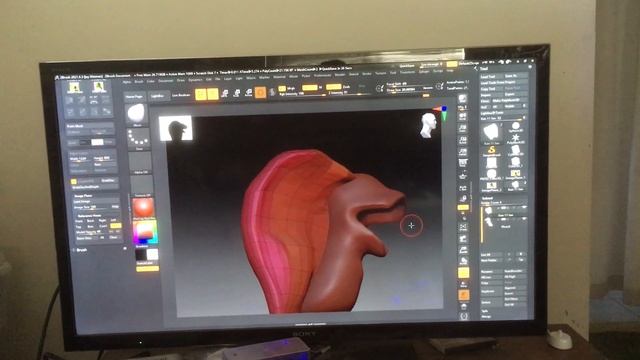Viewport: 640px width, 360px height.
Task: Click the silhouette reference thumbnail on canvas
Action: pyautogui.click(x=176, y=129)
